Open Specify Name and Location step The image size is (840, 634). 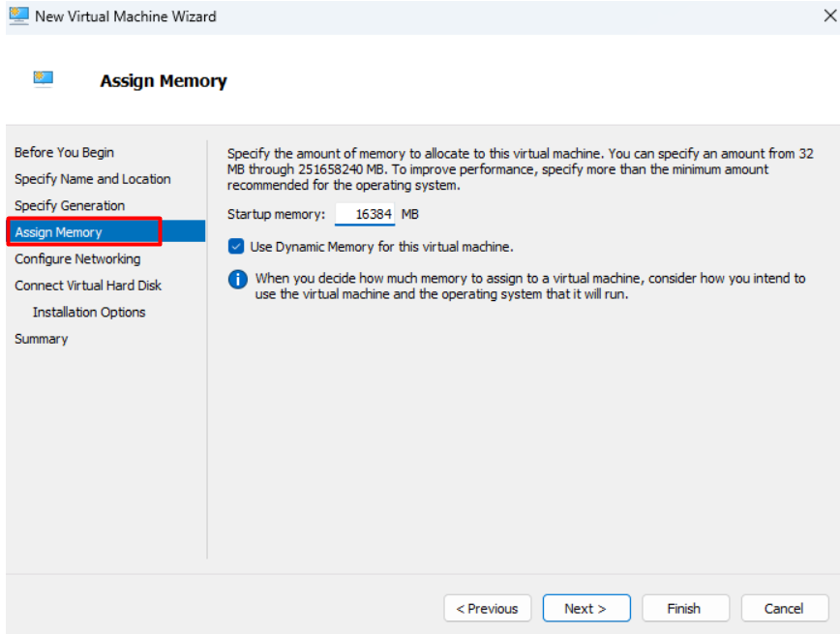pos(93,179)
